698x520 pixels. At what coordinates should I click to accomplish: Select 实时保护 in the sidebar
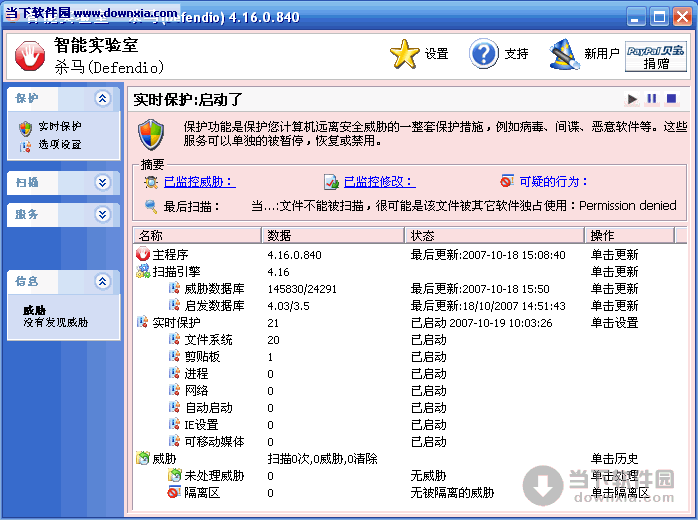60,126
